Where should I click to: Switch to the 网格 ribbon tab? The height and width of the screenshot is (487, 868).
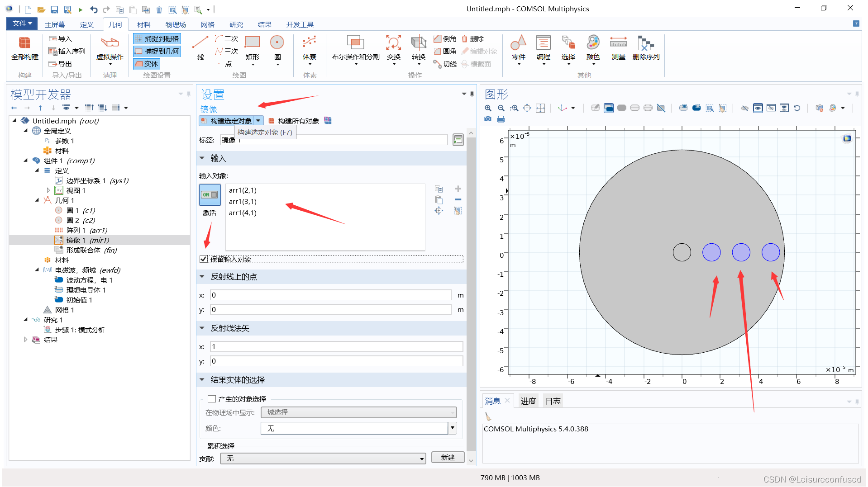pos(208,24)
